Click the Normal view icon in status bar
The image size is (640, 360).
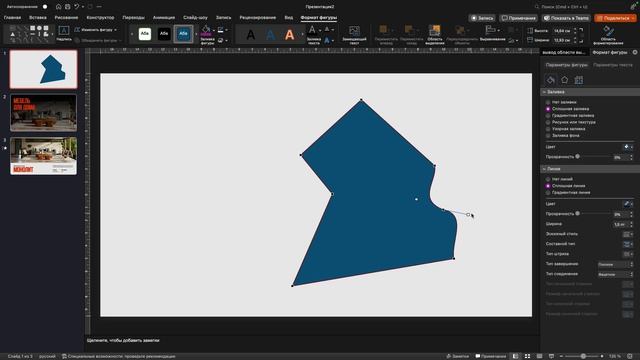tap(516, 356)
